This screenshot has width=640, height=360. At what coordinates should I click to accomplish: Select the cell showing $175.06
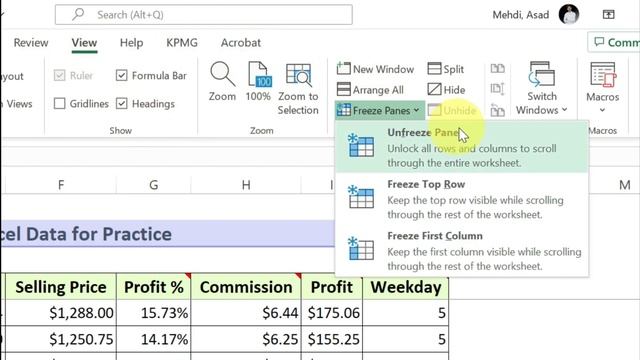click(332, 313)
